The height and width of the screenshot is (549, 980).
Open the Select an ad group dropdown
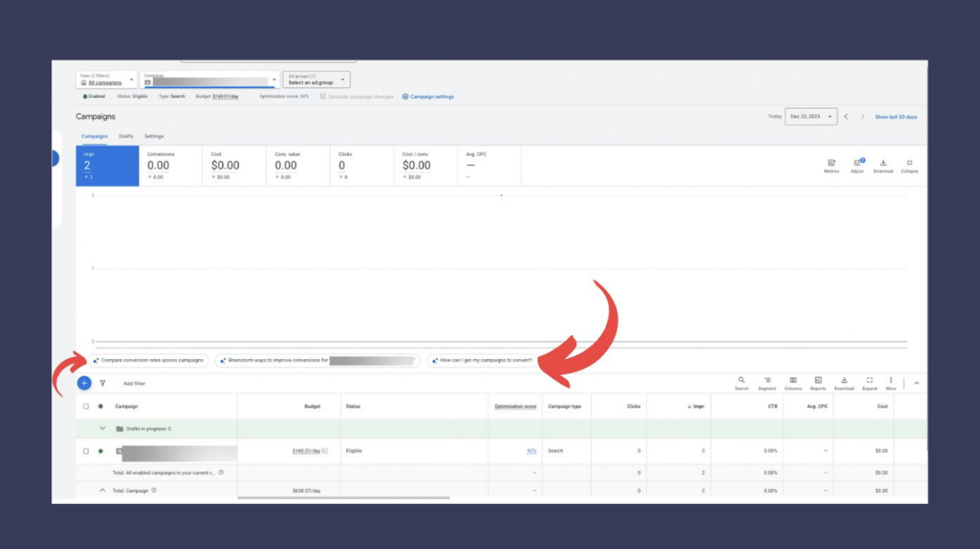(316, 80)
